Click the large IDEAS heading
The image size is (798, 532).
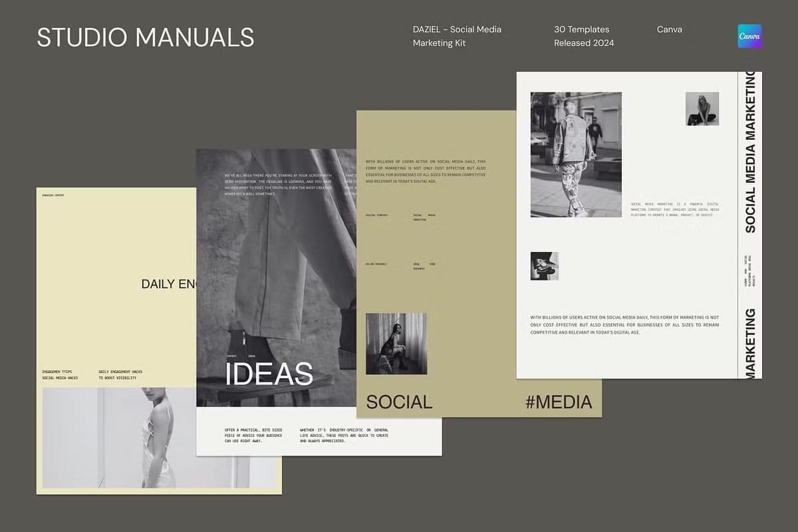[x=269, y=374]
